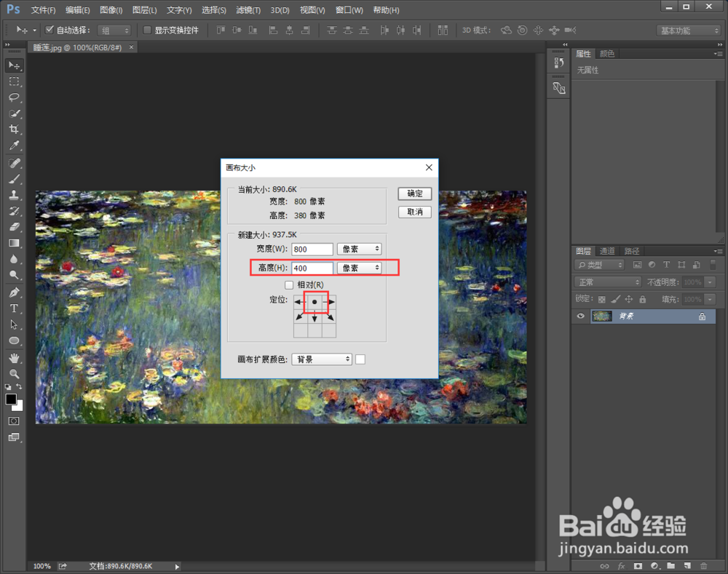Image resolution: width=728 pixels, height=574 pixels.
Task: Open the 滤镜(T) menu
Action: click(x=248, y=10)
